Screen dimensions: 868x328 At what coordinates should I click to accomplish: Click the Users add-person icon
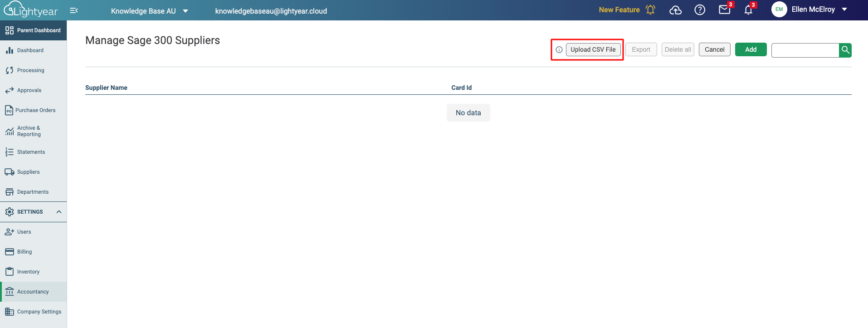click(10, 232)
